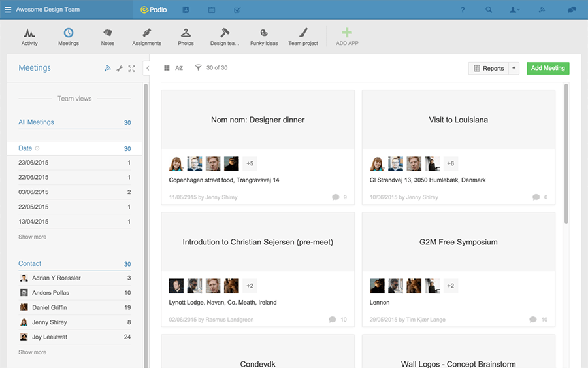The height and width of the screenshot is (368, 588).
Task: Open the Activity app
Action: click(x=29, y=37)
